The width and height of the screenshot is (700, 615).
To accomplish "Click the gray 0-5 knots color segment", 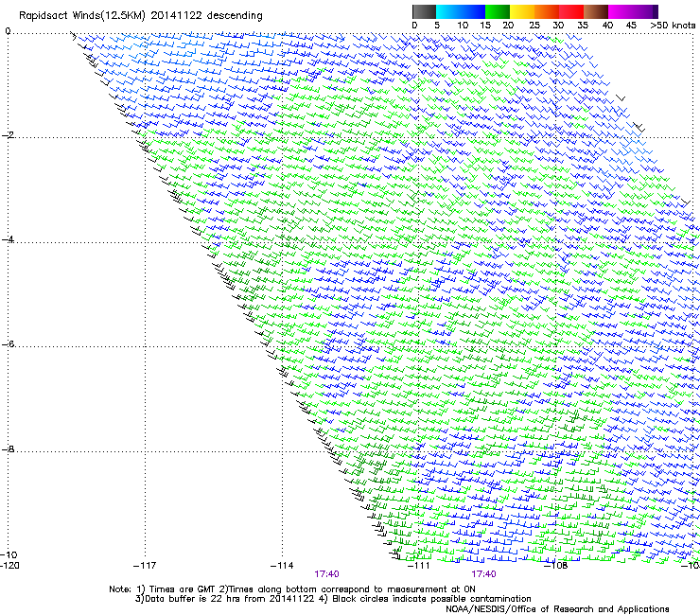I will click(424, 11).
